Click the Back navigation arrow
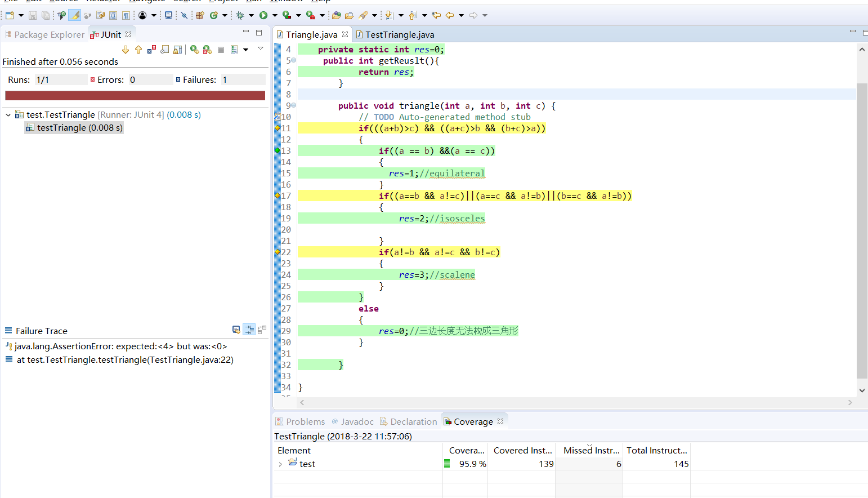The image size is (868, 498). 450,15
